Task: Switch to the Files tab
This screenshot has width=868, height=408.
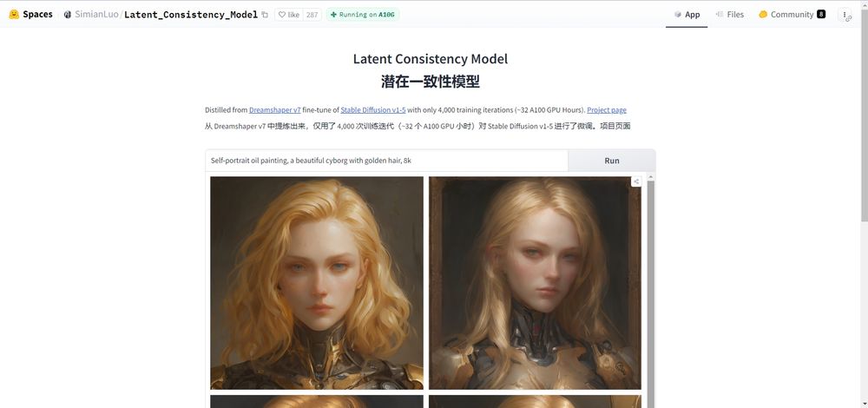Action: pyautogui.click(x=730, y=15)
